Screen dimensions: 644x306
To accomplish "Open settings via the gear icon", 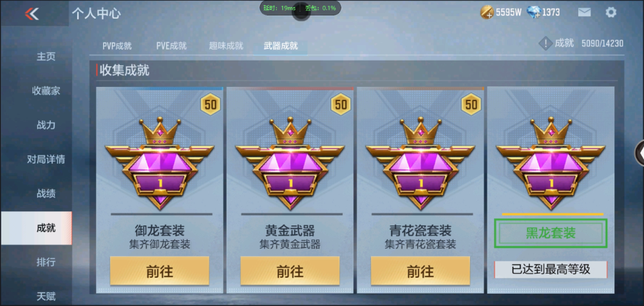I will tap(611, 12).
